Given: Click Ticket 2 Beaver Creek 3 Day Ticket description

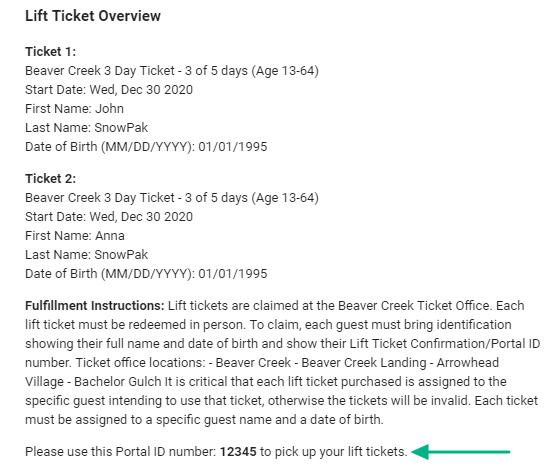Looking at the screenshot, I should (172, 198).
